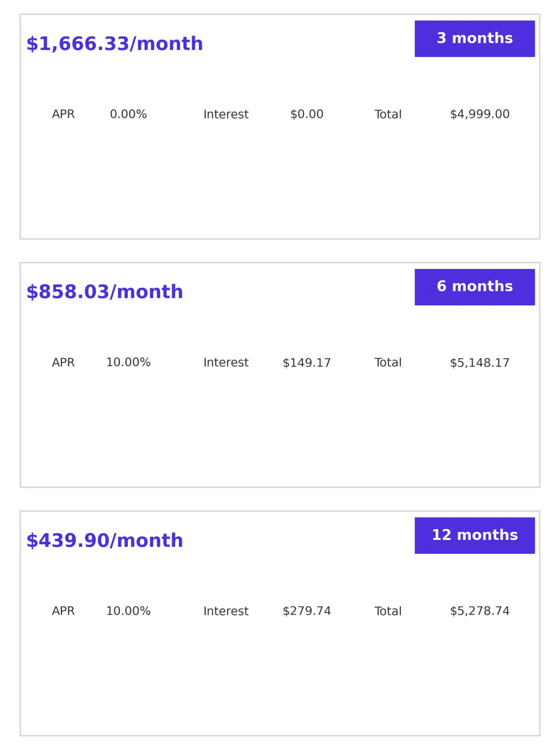
Task: Pick the 12 months plan badge
Action: click(x=475, y=535)
